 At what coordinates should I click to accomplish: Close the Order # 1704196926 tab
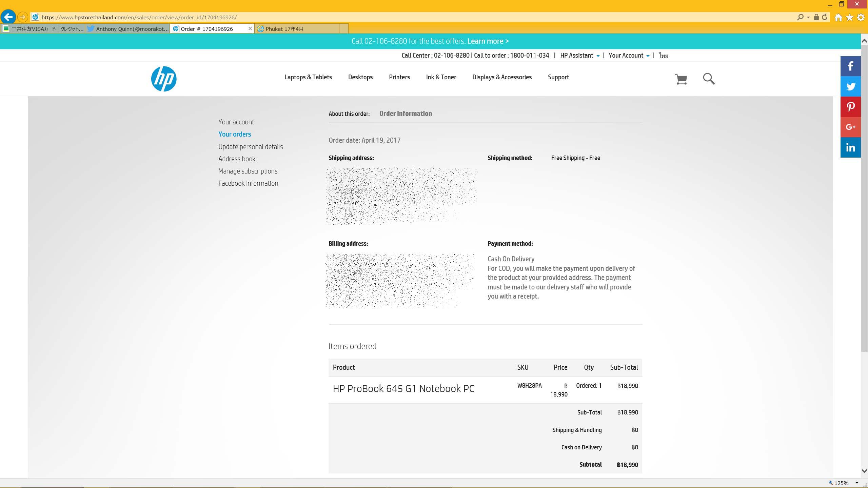(250, 28)
